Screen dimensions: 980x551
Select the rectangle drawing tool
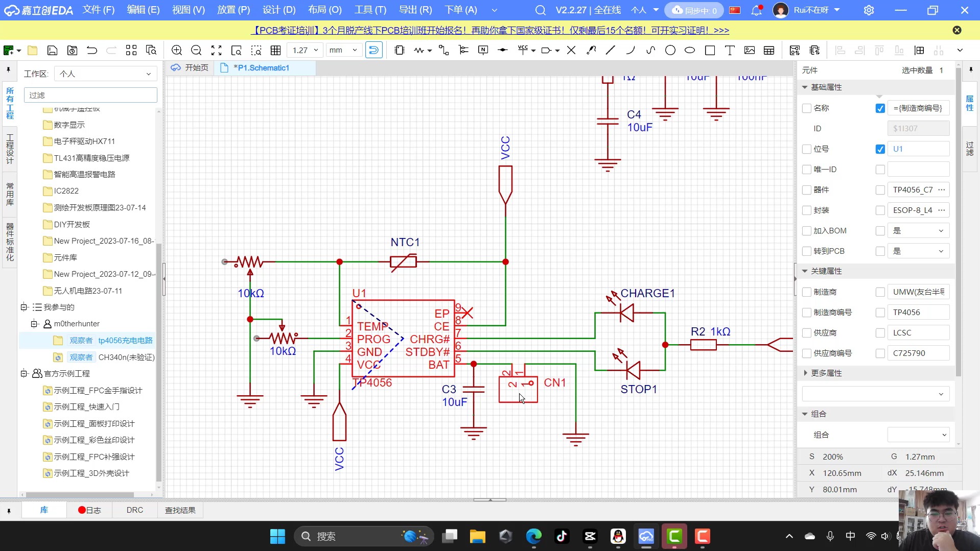710,50
